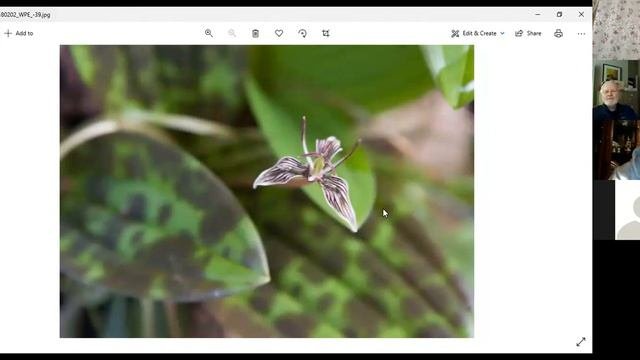The width and height of the screenshot is (640, 360).
Task: Delete the photo with the trash icon
Action: [x=256, y=33]
